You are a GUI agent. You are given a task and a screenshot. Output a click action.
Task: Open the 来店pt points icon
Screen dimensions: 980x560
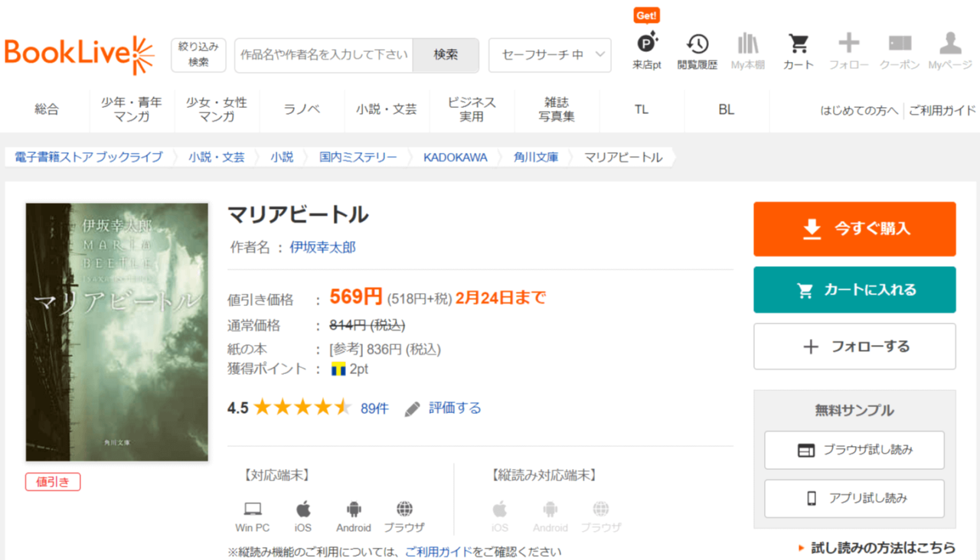(x=647, y=52)
